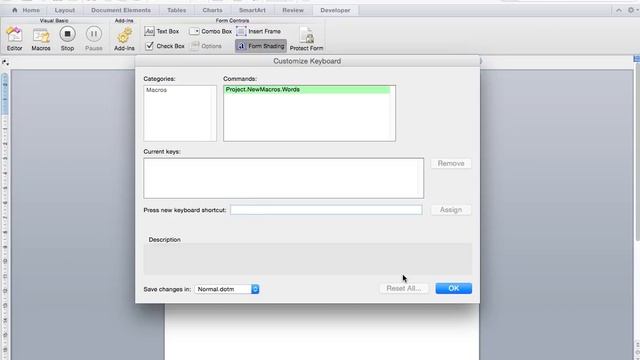Click the Insert Frame tool
Screen dimensions: 640x360
tap(258, 31)
